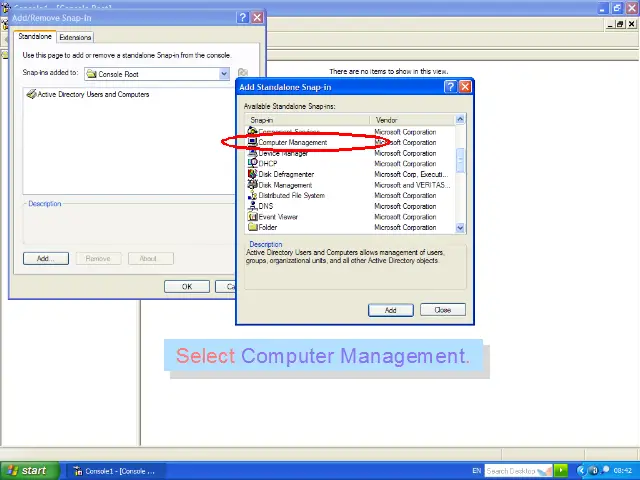The width and height of the screenshot is (640, 480).
Task: Click OK in Add/Remove Snap-in dialog
Action: [186, 287]
